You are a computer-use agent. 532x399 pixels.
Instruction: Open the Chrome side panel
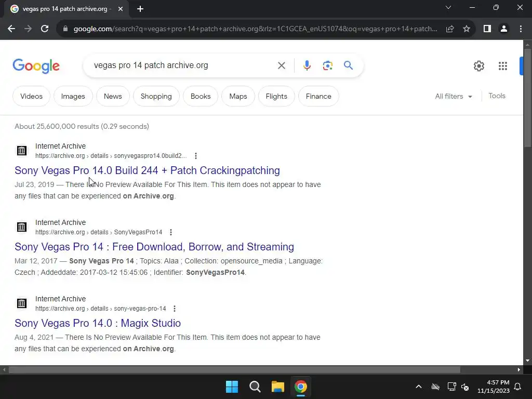(x=487, y=29)
